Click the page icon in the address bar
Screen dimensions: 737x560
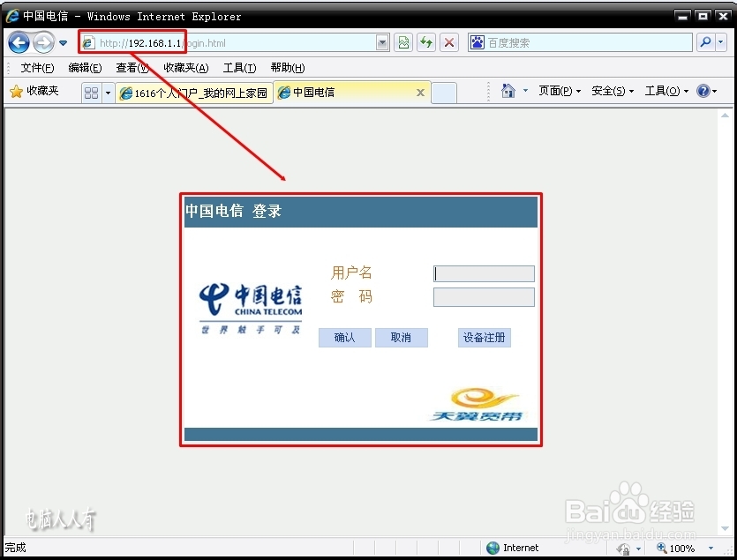click(x=88, y=43)
